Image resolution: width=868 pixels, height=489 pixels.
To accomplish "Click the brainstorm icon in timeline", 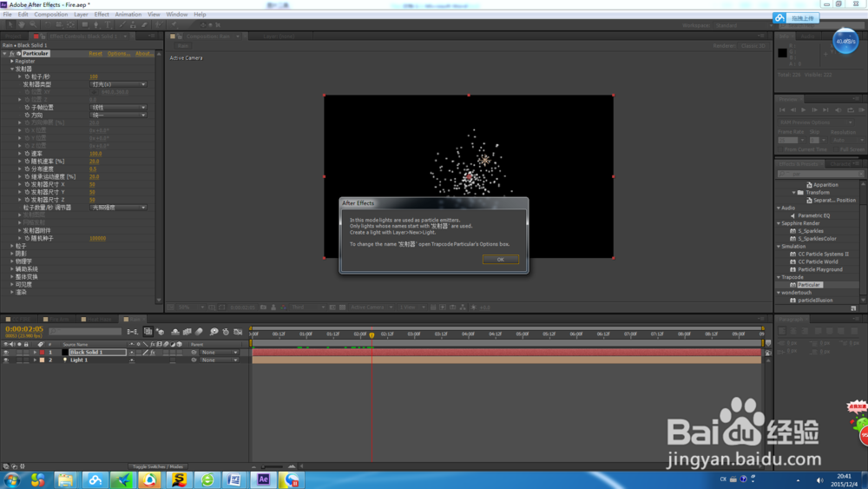I will click(x=214, y=332).
